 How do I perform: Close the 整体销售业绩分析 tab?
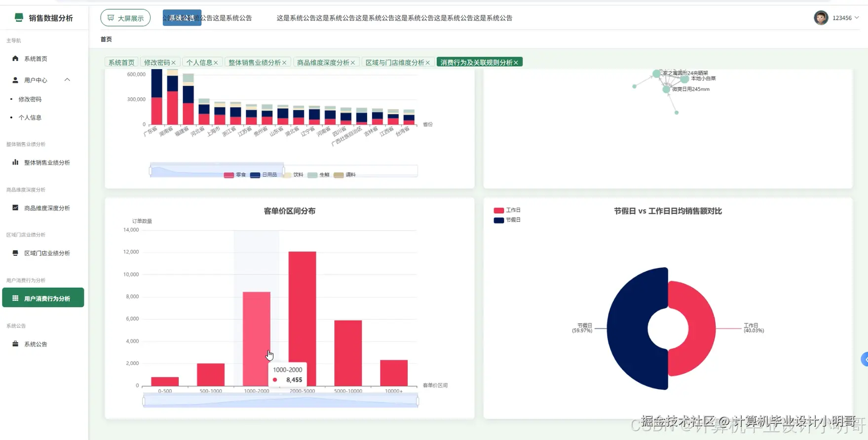pyautogui.click(x=284, y=63)
